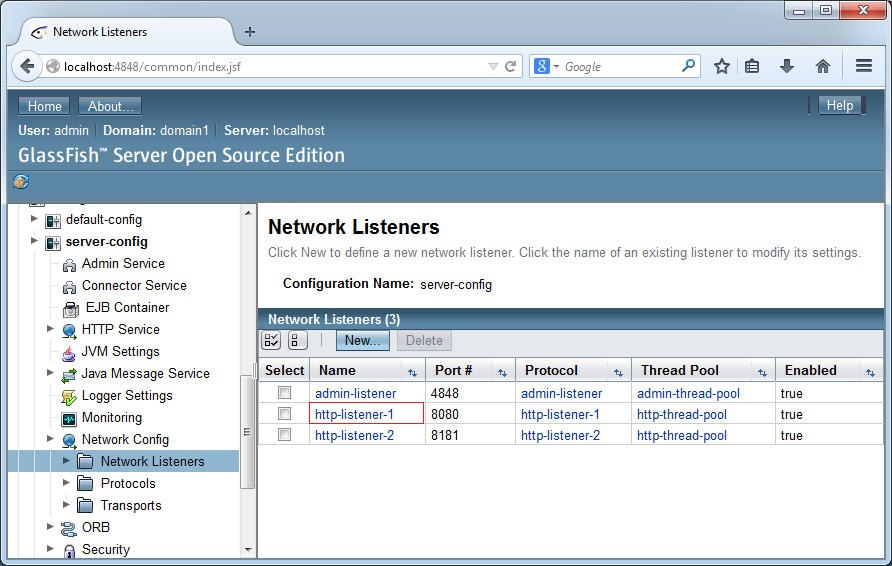Click the Java Message Service icon
This screenshot has width=892, height=566.
point(69,375)
